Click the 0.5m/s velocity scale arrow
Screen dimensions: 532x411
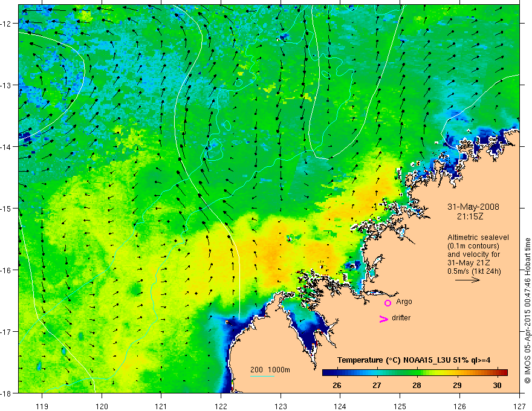click(x=467, y=280)
